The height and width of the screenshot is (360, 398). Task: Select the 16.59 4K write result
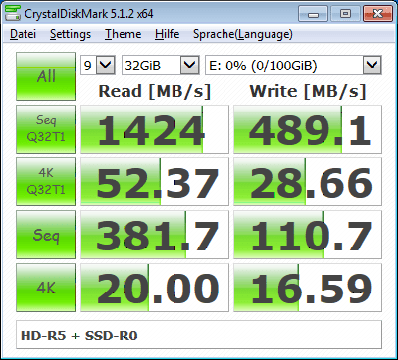click(x=307, y=287)
